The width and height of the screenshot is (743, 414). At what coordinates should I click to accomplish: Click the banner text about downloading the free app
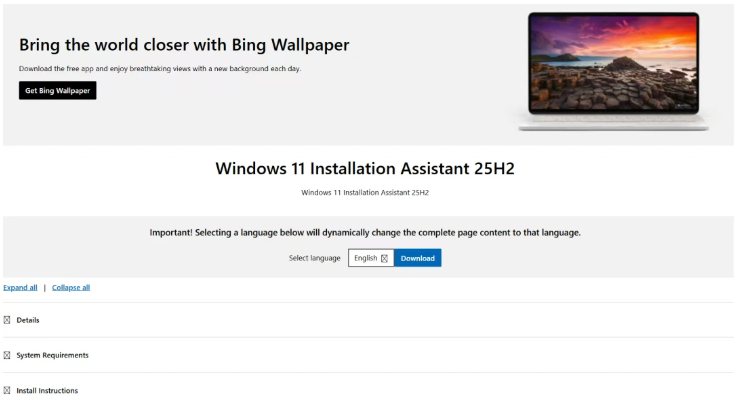(160, 68)
